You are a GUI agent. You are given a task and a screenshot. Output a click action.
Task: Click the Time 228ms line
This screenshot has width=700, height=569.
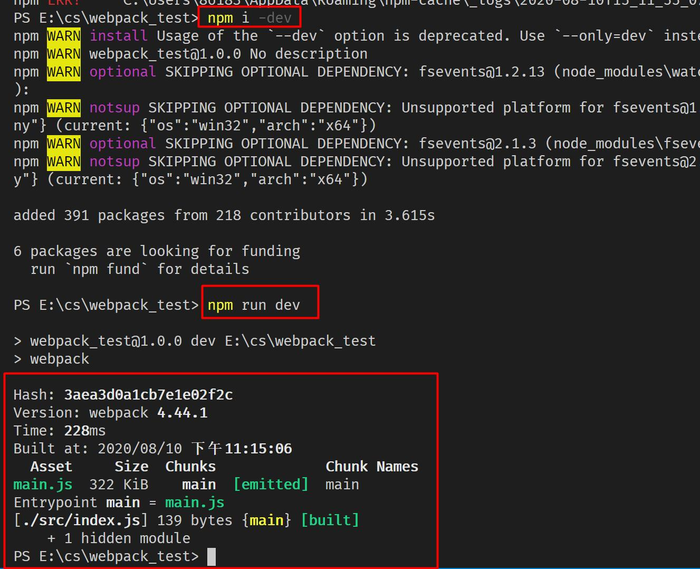59,431
